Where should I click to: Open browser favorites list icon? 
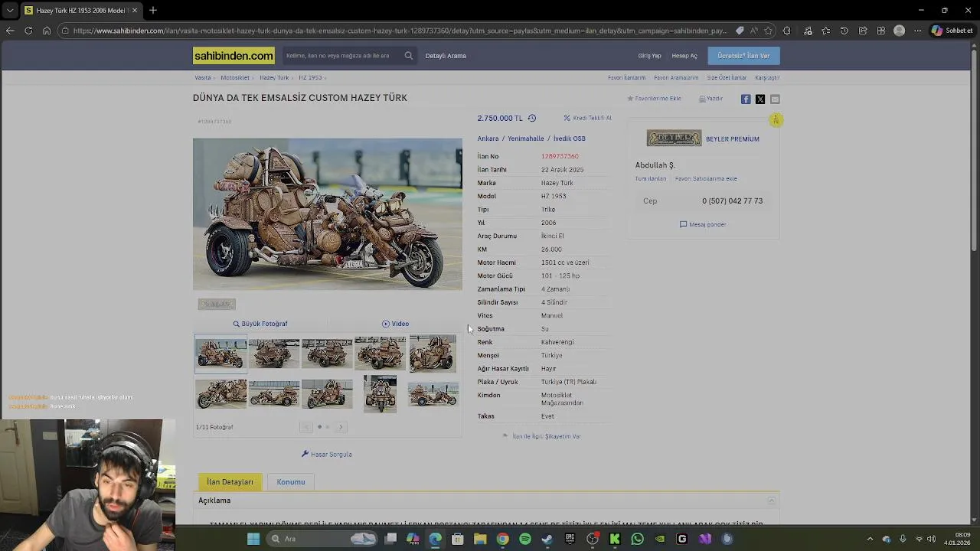[x=826, y=31]
